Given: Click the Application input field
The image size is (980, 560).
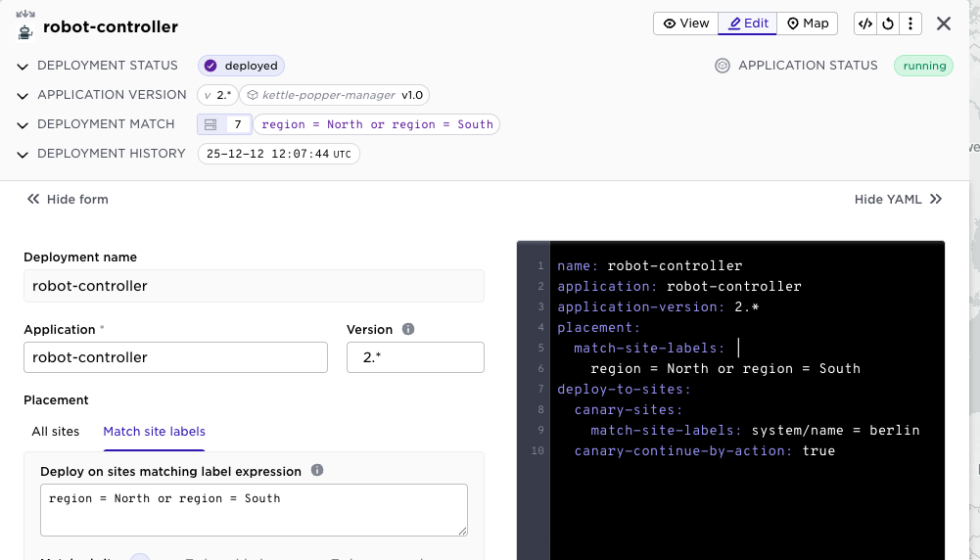Looking at the screenshot, I should (175, 357).
